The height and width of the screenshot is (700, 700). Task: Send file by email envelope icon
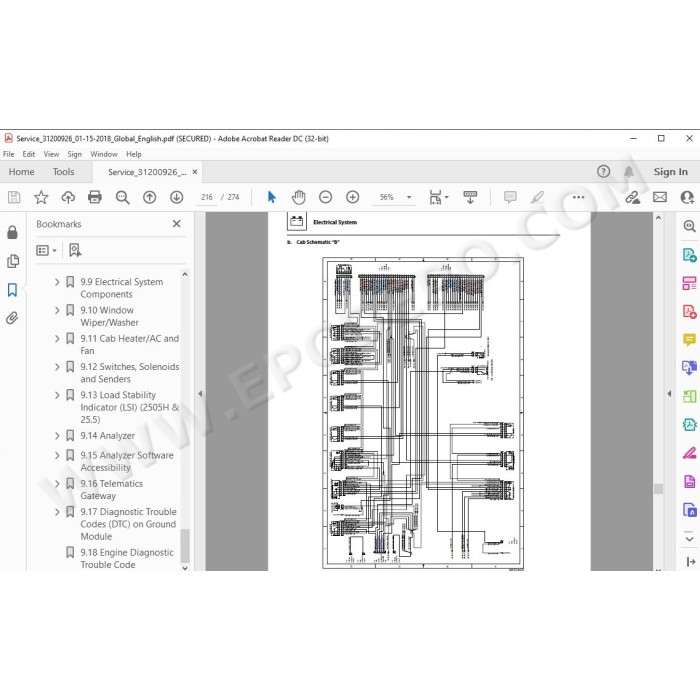660,197
